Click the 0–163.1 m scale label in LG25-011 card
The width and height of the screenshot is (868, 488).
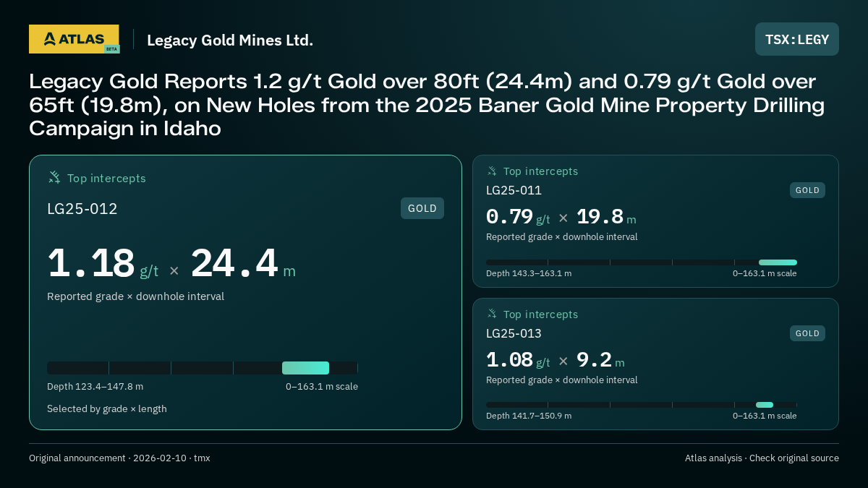tap(765, 273)
